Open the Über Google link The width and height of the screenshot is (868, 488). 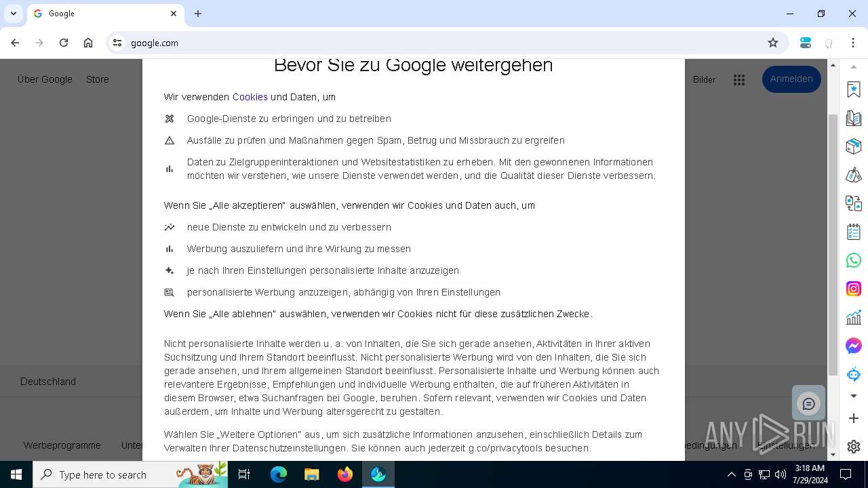[45, 79]
